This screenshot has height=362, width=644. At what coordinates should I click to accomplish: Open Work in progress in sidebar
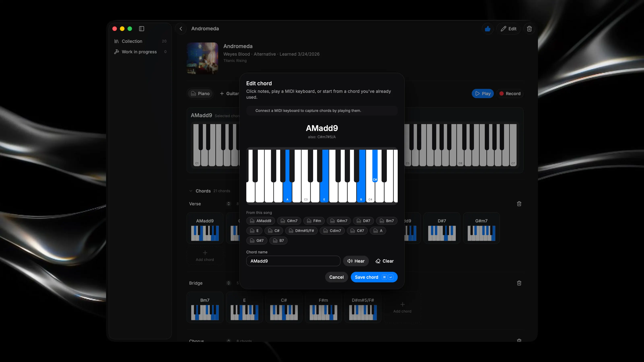[140, 52]
